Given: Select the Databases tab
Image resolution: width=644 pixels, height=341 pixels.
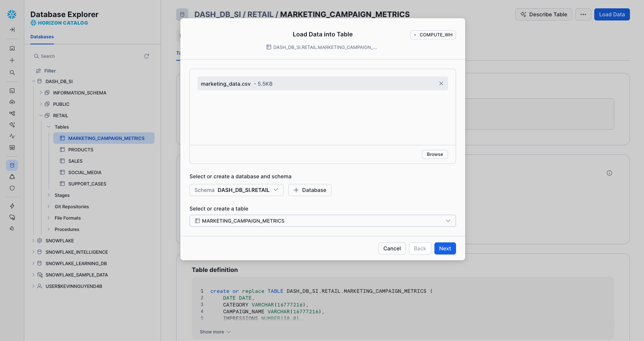Looking at the screenshot, I should 42,37.
